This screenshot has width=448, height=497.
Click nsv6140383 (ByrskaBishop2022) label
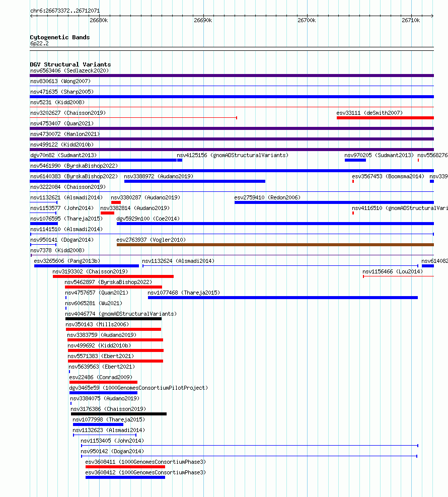(x=74, y=176)
